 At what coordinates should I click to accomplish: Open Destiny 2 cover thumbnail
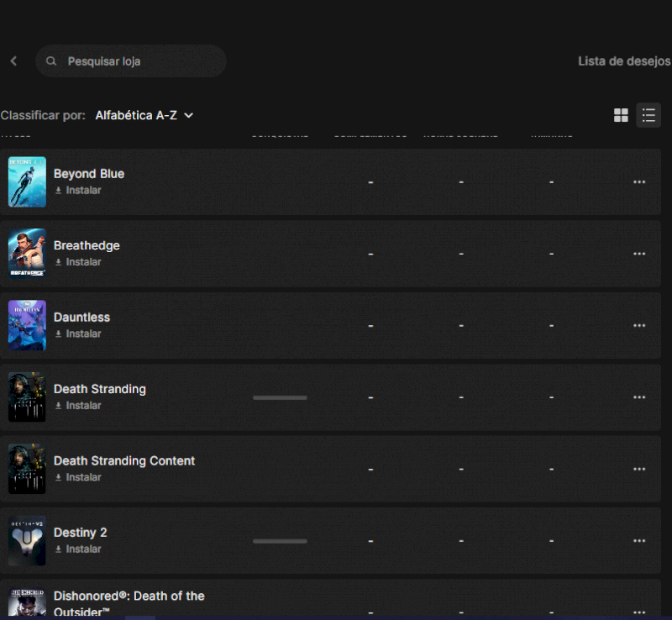[27, 540]
